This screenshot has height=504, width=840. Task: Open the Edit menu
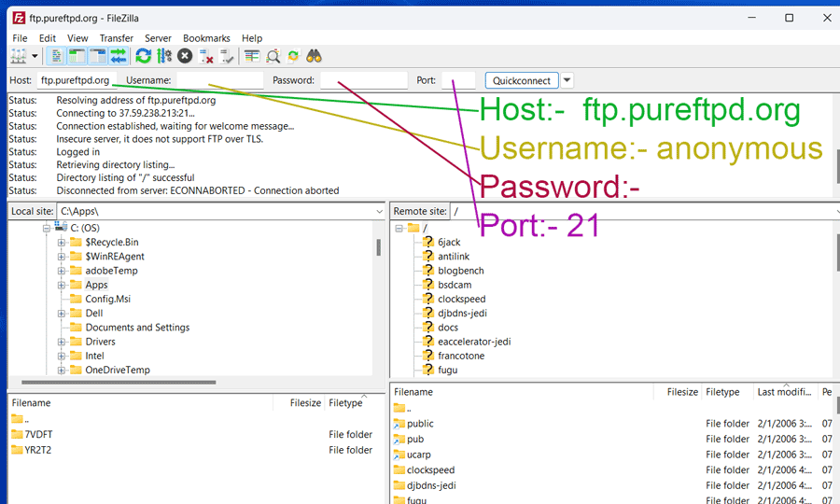(48, 38)
